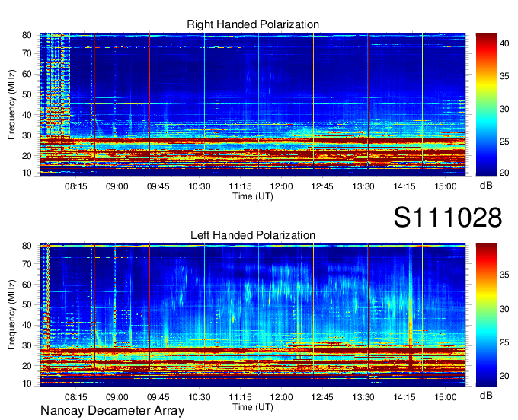Click the 13:30 tick label on upper plot

coord(363,186)
